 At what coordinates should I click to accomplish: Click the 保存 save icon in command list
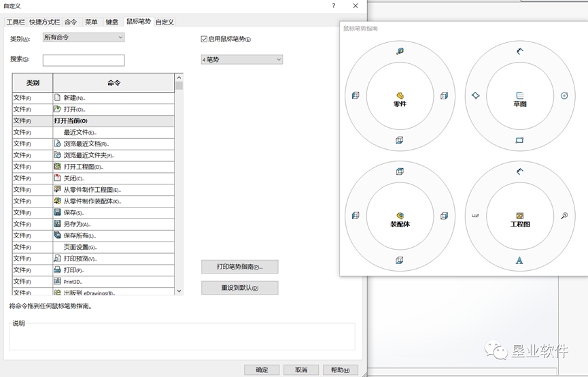pos(58,212)
